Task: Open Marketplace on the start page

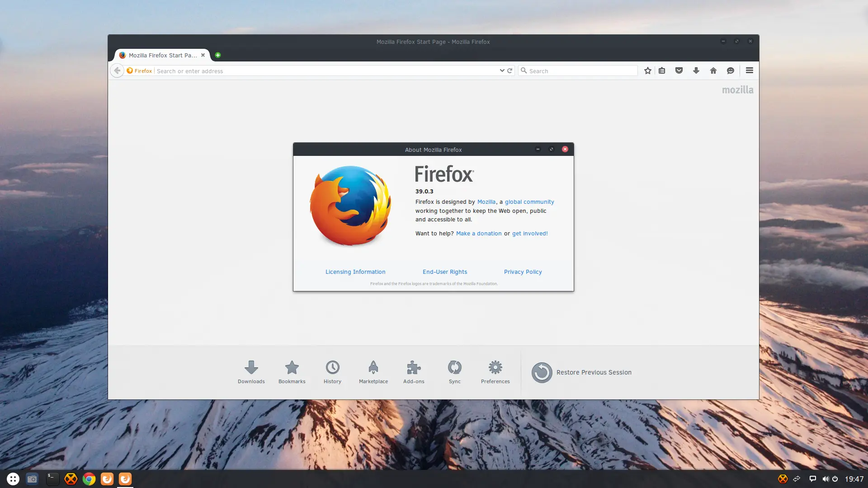Action: [x=373, y=372]
